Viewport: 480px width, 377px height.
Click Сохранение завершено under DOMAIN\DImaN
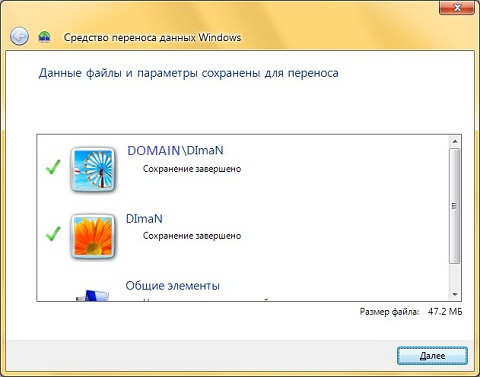click(192, 169)
